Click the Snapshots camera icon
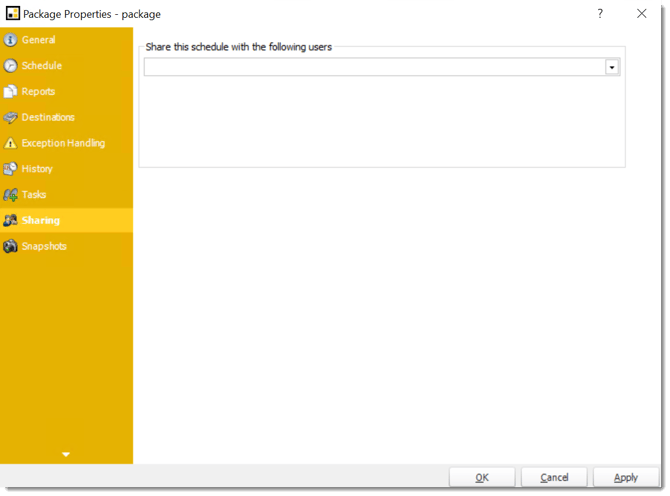Image resolution: width=670 pixels, height=496 pixels. (x=10, y=247)
